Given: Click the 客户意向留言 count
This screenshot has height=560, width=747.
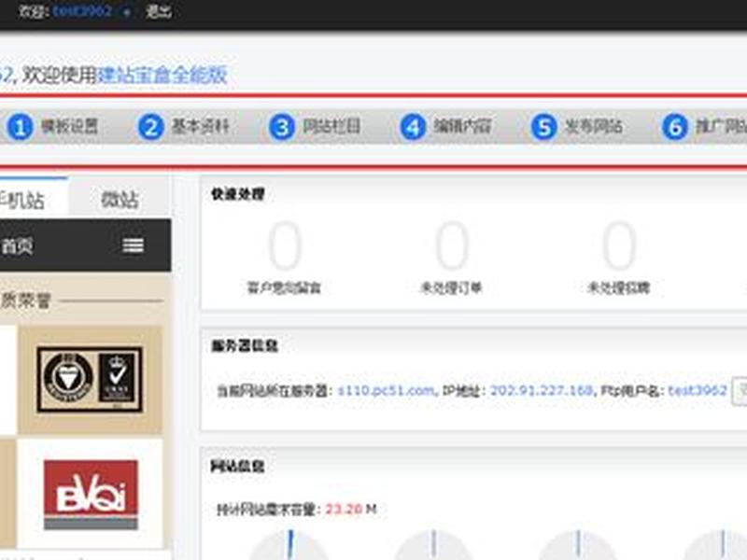Looking at the screenshot, I should click(285, 245).
